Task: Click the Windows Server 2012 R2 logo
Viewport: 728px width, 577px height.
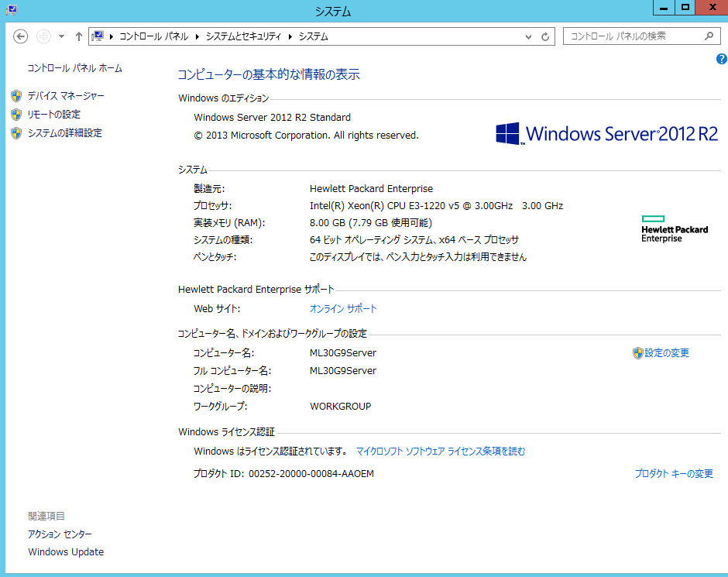Action: pyautogui.click(x=606, y=134)
